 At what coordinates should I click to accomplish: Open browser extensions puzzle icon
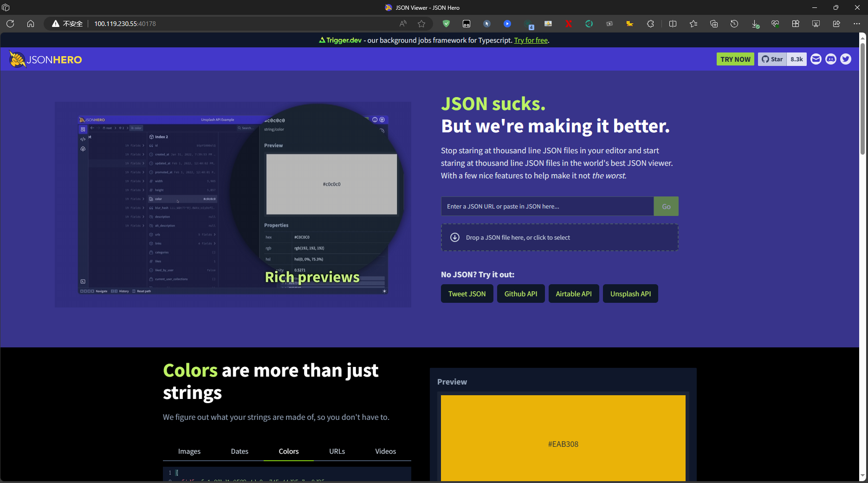[650, 24]
